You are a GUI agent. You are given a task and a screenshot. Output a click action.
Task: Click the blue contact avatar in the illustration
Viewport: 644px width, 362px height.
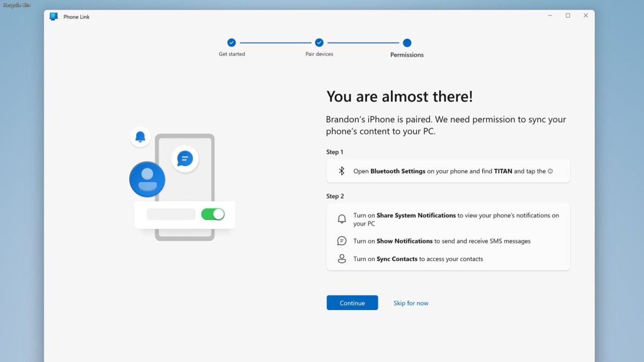point(147,179)
